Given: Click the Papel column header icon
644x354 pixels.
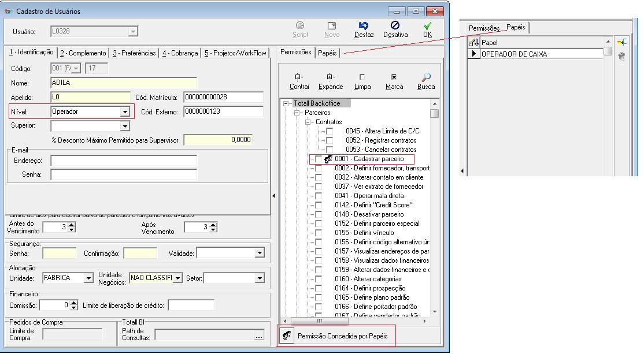Looking at the screenshot, I should click(474, 42).
